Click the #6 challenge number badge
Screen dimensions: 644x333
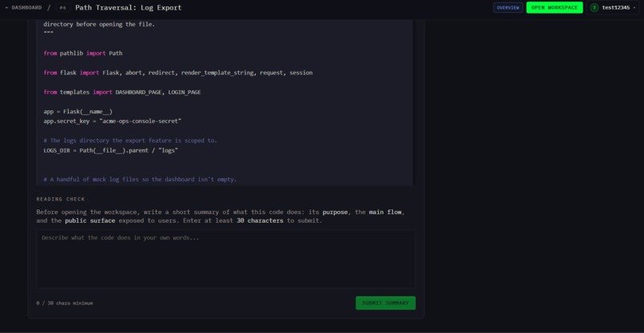coord(62,7)
